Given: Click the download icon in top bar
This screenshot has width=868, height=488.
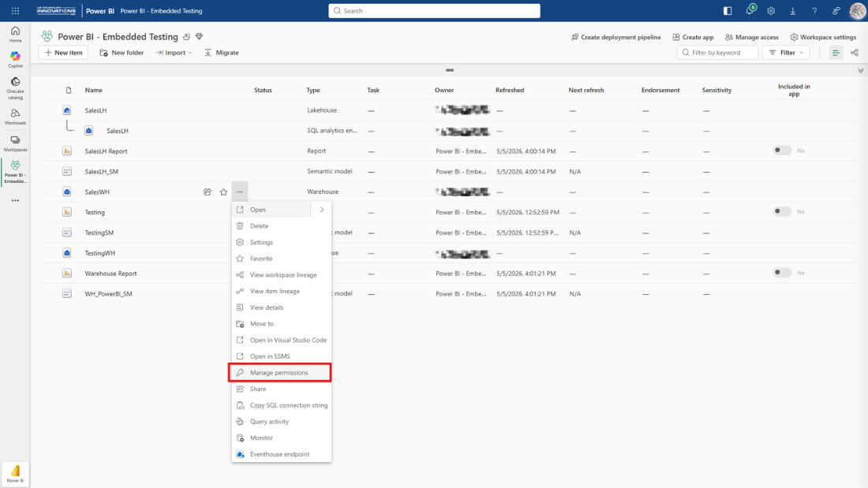Looking at the screenshot, I should (x=793, y=10).
